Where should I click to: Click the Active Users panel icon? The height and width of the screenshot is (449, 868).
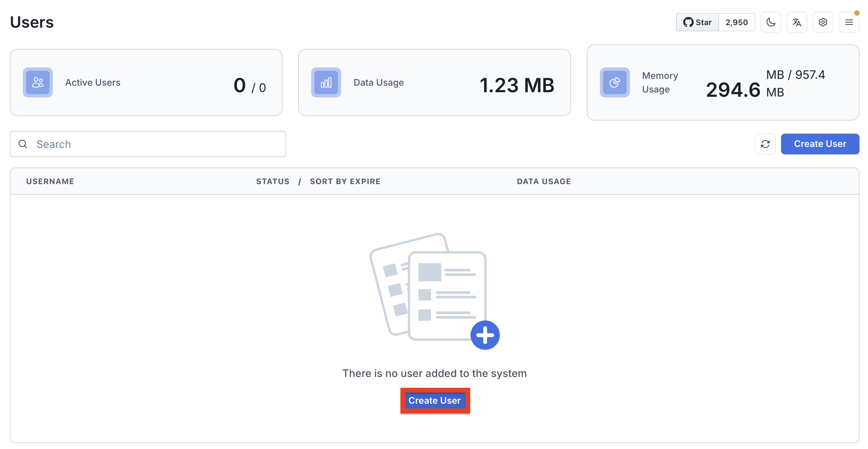click(37, 82)
